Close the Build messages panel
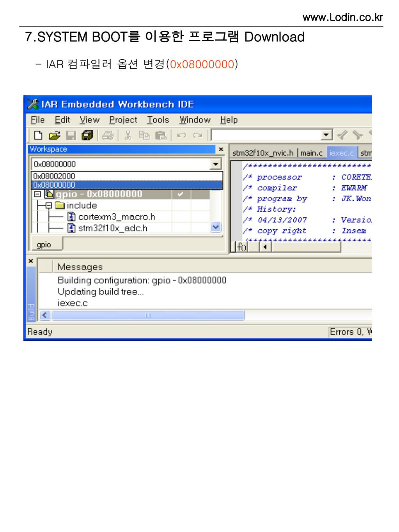The width and height of the screenshot is (399, 532). (x=30, y=261)
